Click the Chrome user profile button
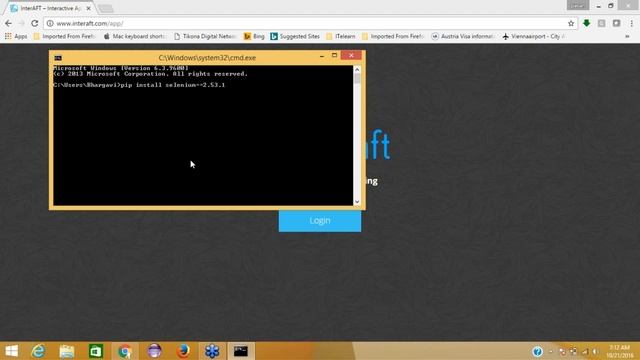640x360 pixels. [578, 5]
